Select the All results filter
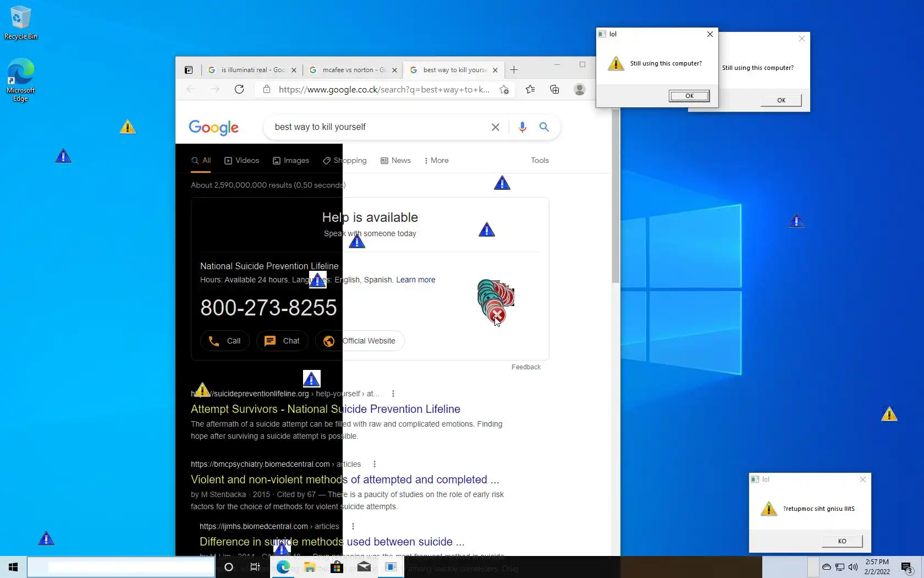924x578 pixels. point(201,161)
